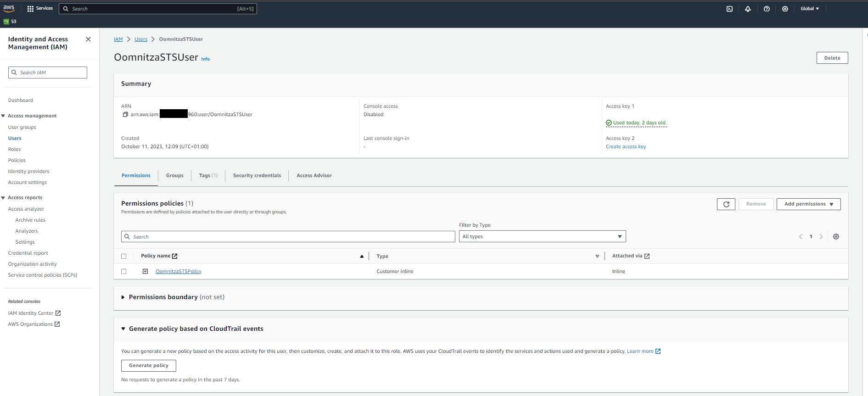
Task: Open the settings gear in top bar
Action: pos(785,9)
